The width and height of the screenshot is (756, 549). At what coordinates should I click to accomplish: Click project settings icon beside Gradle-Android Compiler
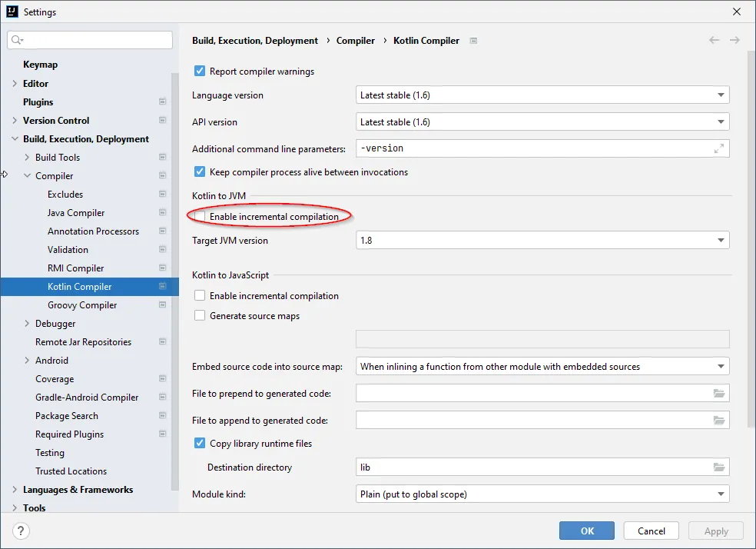pyautogui.click(x=162, y=397)
